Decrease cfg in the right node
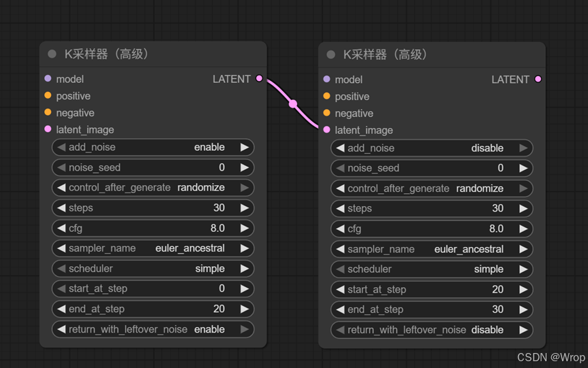The width and height of the screenshot is (588, 368). tap(341, 229)
